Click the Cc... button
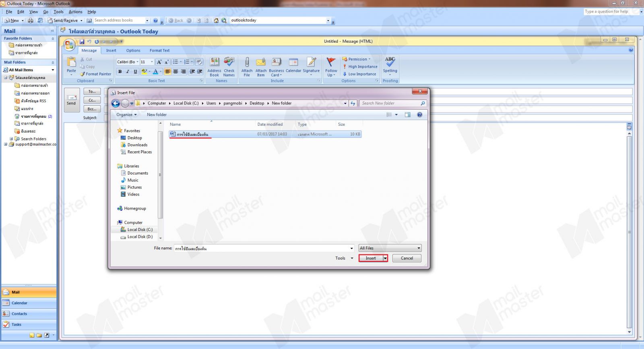644x349 pixels. pos(92,100)
